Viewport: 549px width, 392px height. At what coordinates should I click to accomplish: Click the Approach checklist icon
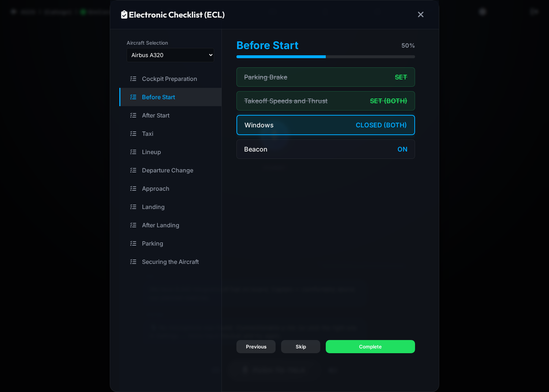pyautogui.click(x=133, y=188)
